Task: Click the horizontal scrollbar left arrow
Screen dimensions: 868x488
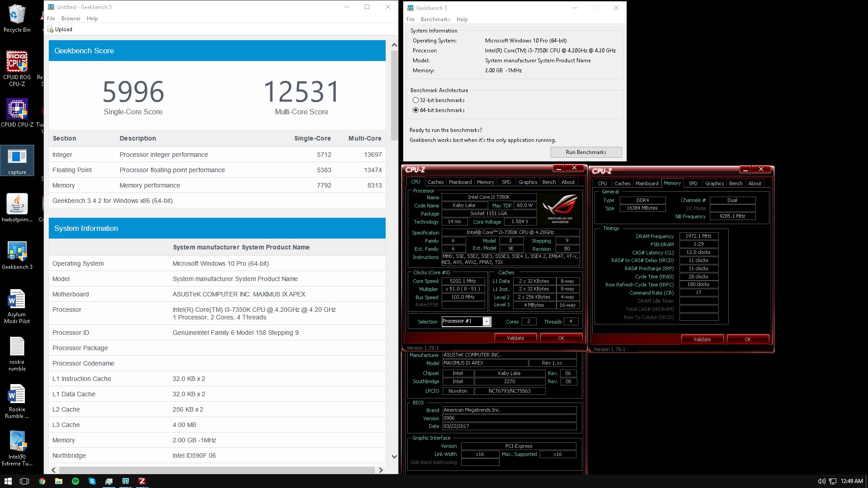Action: (x=54, y=470)
